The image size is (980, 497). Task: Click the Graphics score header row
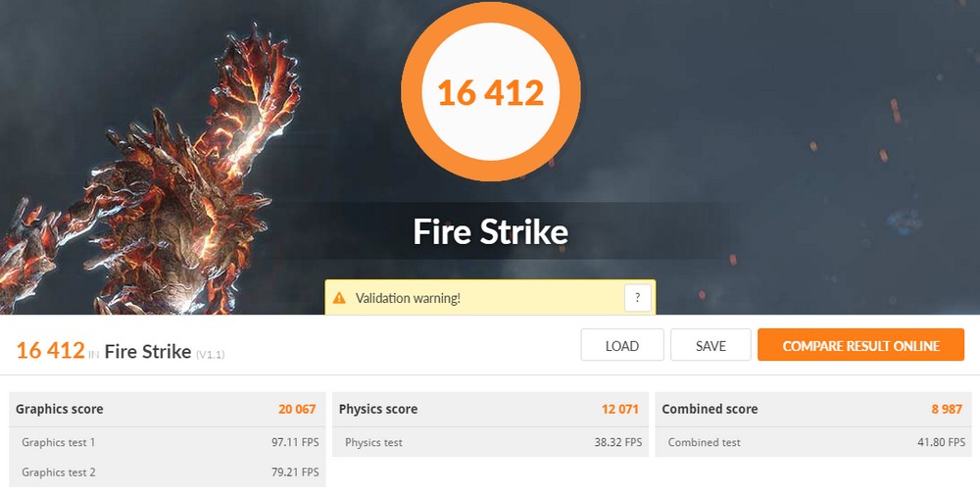[167, 409]
